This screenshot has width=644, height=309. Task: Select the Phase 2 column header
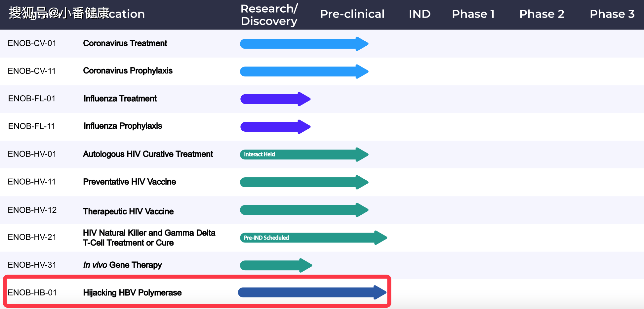click(x=542, y=14)
